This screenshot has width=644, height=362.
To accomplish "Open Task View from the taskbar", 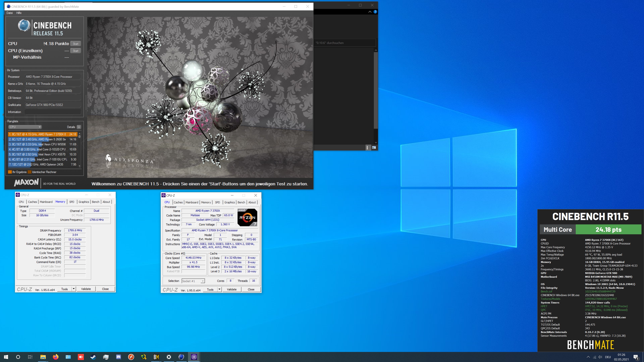I will pyautogui.click(x=30, y=357).
